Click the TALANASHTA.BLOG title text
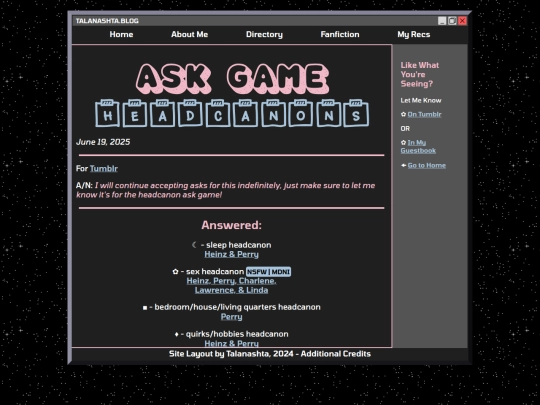The width and height of the screenshot is (540, 405). click(x=107, y=21)
